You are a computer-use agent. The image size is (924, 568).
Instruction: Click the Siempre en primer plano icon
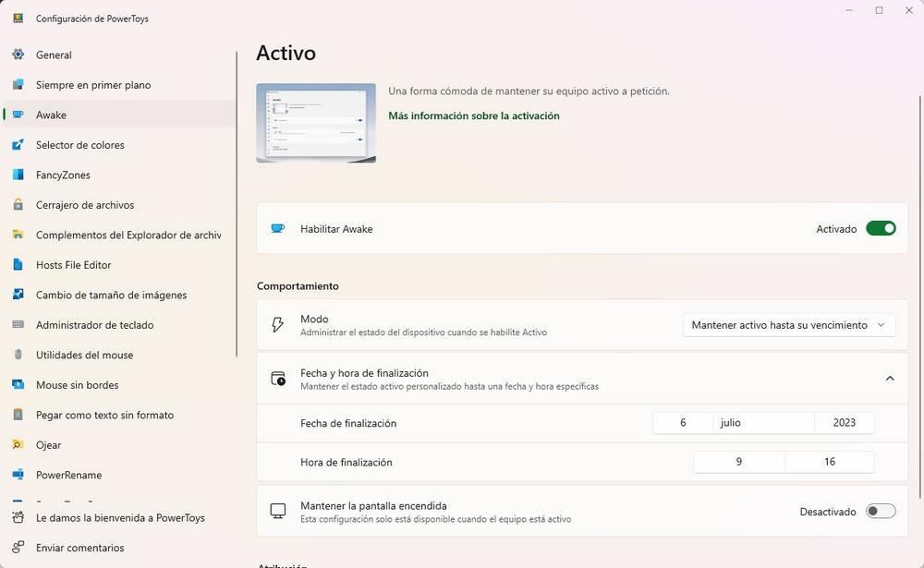click(18, 85)
